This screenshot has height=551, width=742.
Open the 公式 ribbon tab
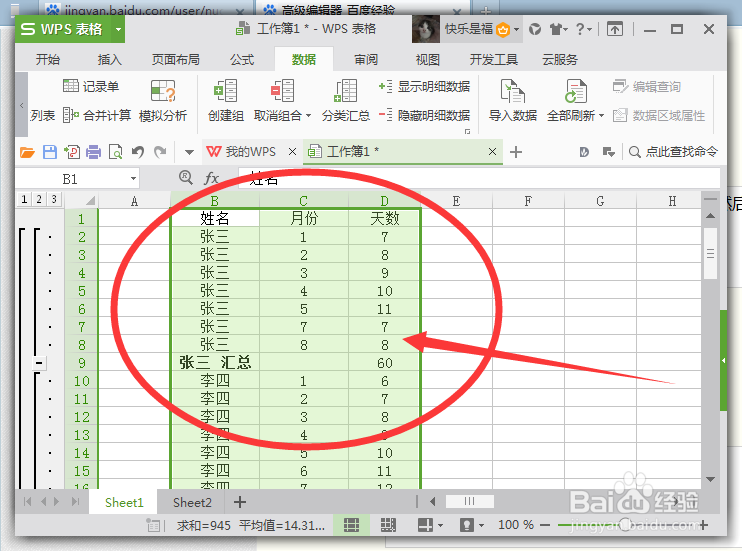pyautogui.click(x=242, y=60)
